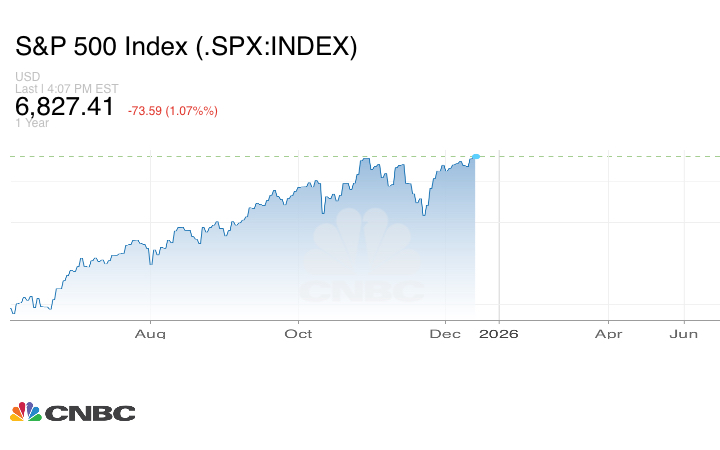The image size is (720, 450).
Task: Click the Jun label on the time axis
Action: (683, 334)
